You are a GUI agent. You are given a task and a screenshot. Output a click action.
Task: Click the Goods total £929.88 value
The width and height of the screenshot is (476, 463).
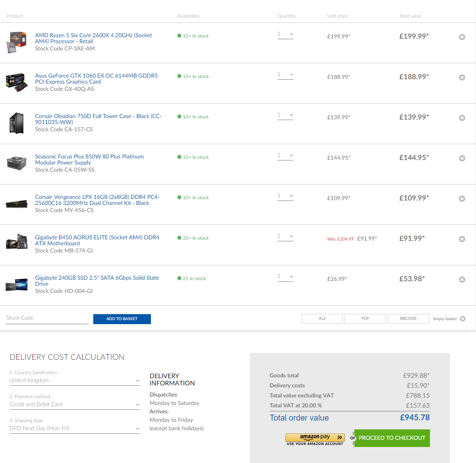pyautogui.click(x=416, y=376)
